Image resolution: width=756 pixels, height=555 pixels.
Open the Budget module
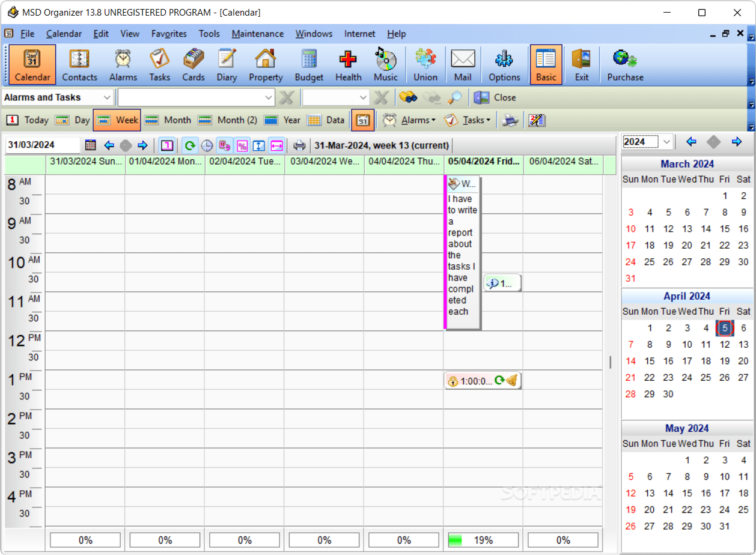(309, 64)
